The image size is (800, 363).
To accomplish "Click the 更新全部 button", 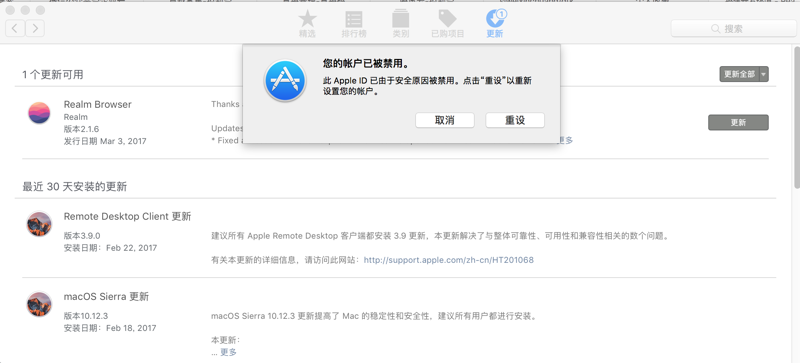I will [x=739, y=74].
